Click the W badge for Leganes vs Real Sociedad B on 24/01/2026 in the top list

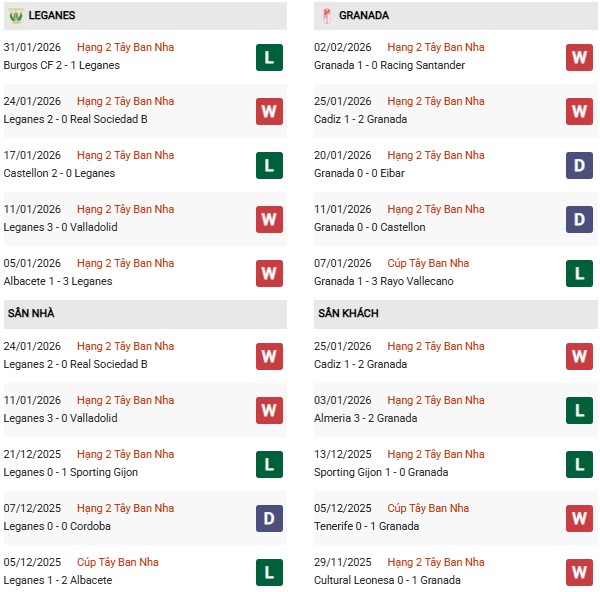coord(268,111)
